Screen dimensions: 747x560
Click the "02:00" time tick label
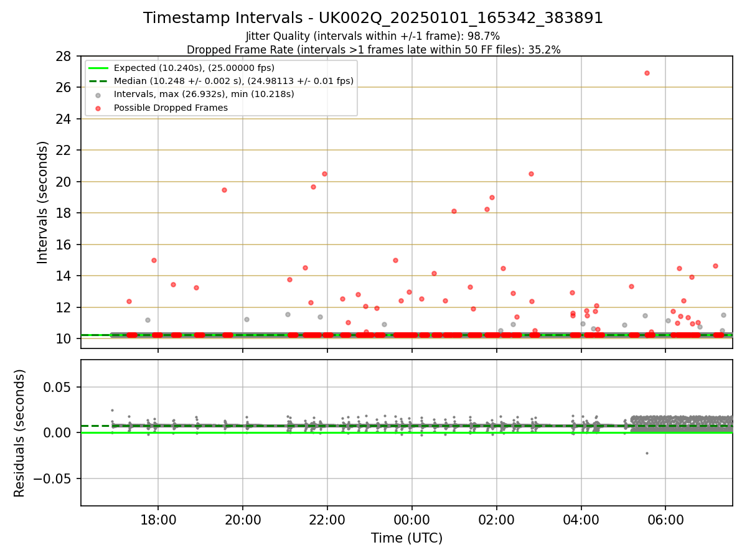(497, 520)
